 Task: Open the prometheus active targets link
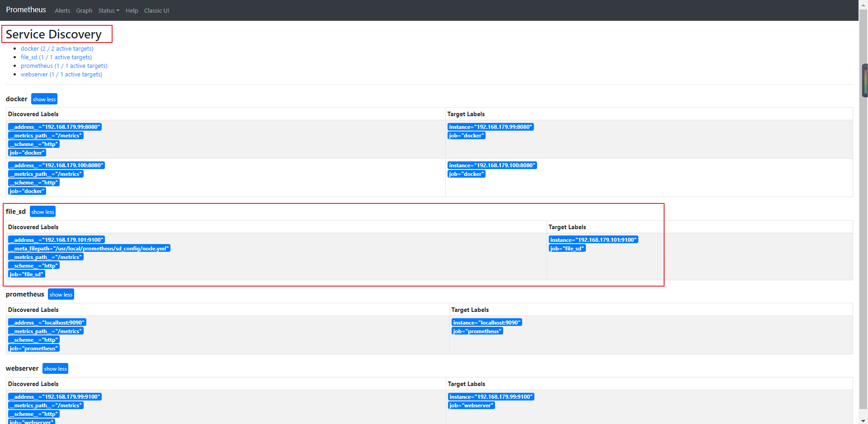[64, 66]
